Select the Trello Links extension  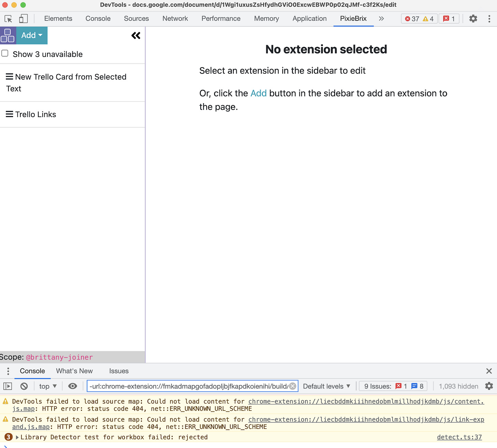click(x=35, y=114)
